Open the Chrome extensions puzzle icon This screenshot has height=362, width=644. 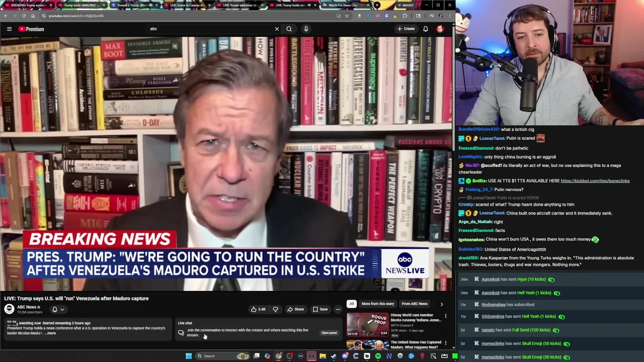[405, 16]
